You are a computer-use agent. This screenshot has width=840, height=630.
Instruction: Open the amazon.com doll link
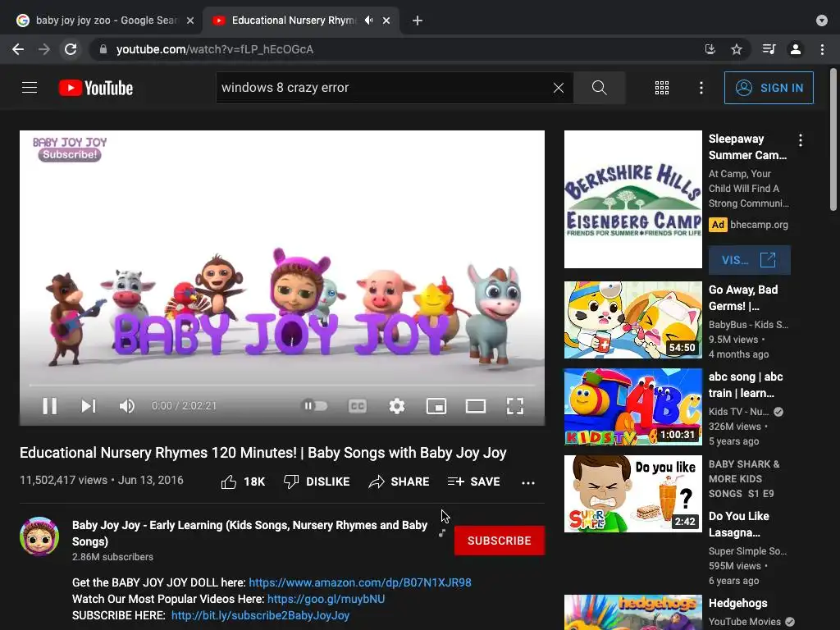coord(360,582)
